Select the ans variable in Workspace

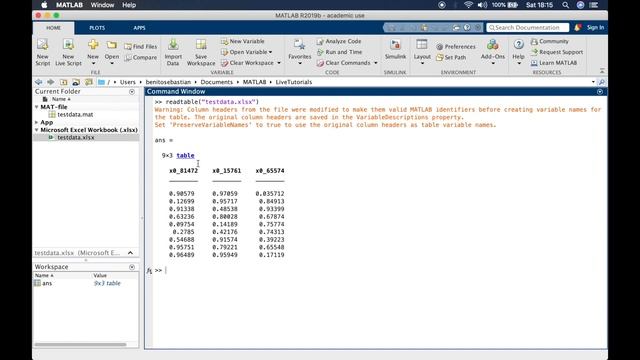pos(47,283)
